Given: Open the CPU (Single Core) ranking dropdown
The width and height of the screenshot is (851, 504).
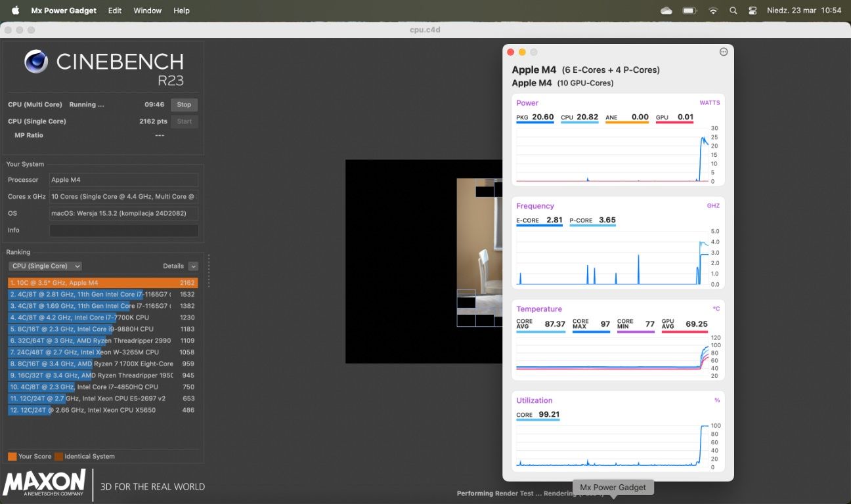Looking at the screenshot, I should click(45, 266).
